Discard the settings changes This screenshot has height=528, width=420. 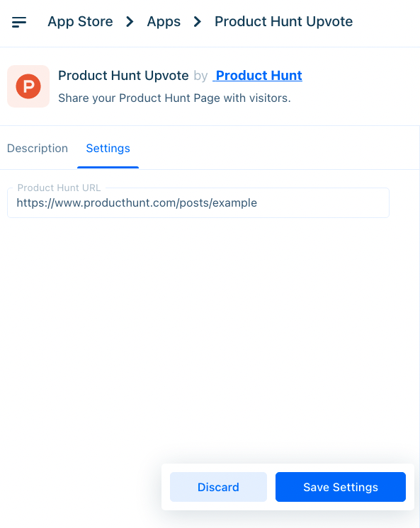pyautogui.click(x=218, y=487)
